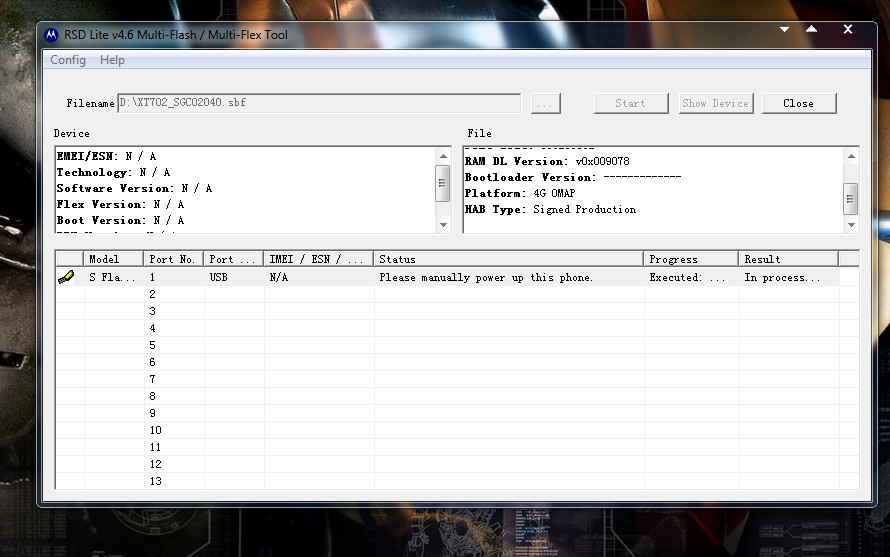Click the Model column header
Screen dimensions: 890x557
114,259
